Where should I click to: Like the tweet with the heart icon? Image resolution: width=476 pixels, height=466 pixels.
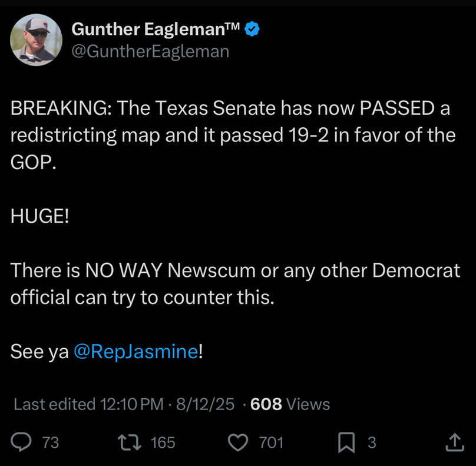click(x=238, y=442)
